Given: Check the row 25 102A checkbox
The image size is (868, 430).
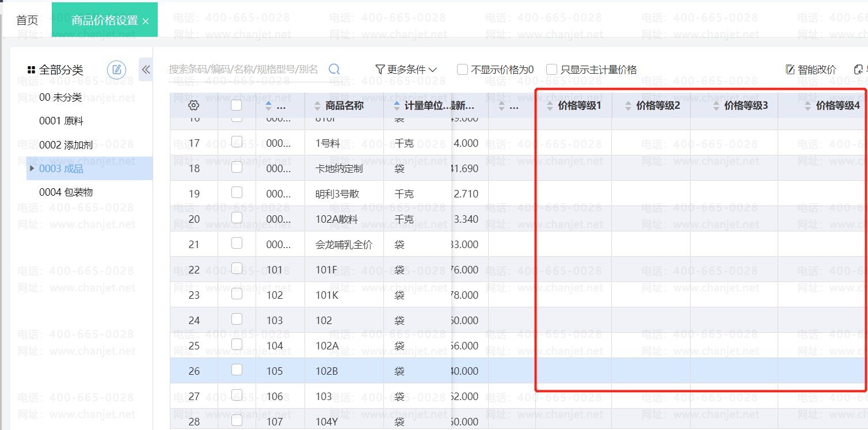Looking at the screenshot, I should pos(237,345).
